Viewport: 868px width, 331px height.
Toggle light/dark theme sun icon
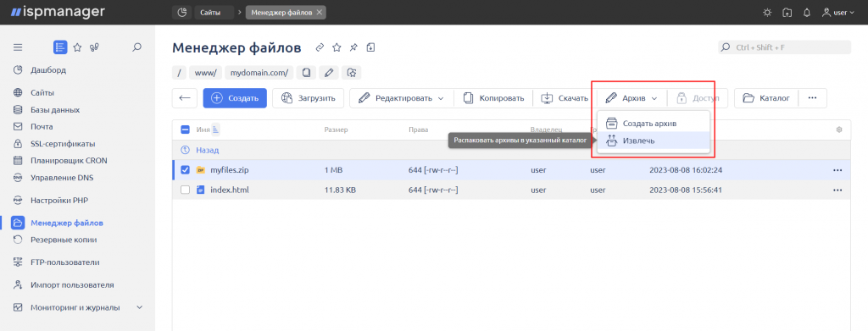766,12
